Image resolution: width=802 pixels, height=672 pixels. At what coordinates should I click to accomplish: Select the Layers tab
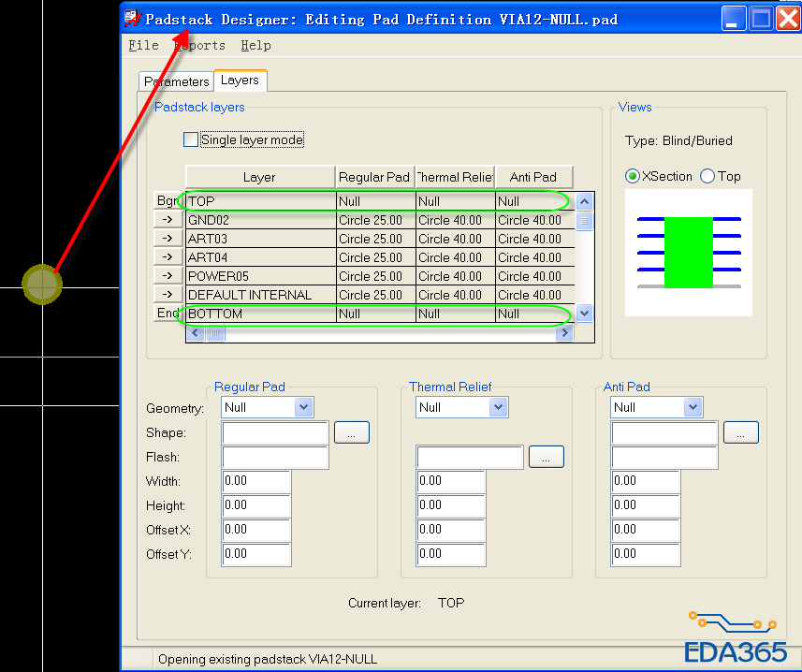[x=240, y=80]
